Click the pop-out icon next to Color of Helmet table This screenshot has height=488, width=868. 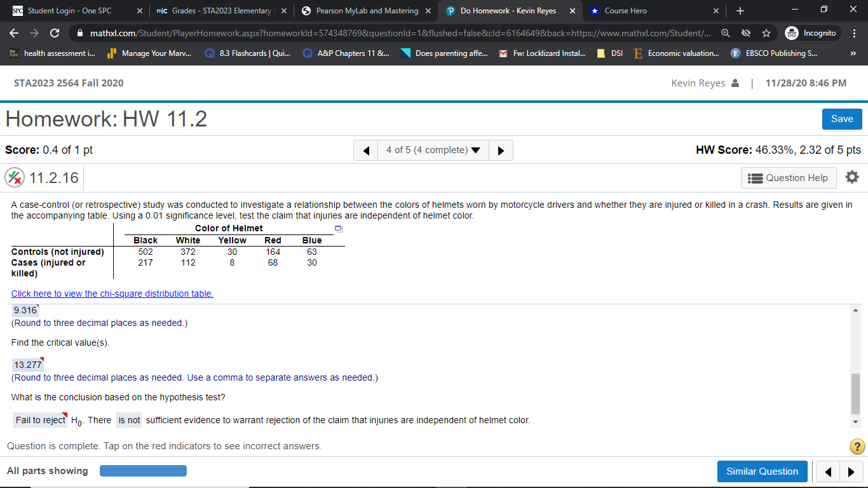coord(338,228)
